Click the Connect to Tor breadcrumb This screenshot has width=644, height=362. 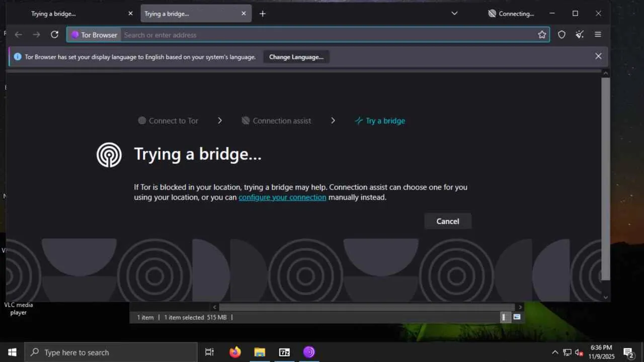tap(168, 121)
